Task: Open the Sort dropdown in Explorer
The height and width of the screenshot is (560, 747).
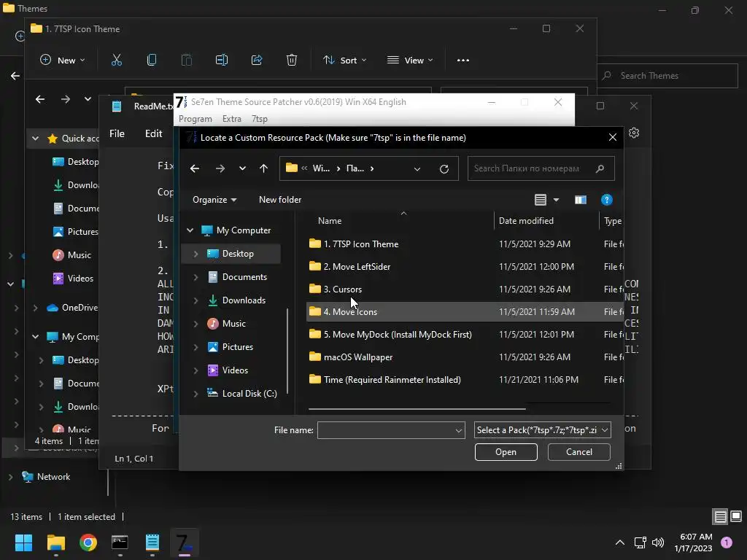Action: (x=344, y=61)
